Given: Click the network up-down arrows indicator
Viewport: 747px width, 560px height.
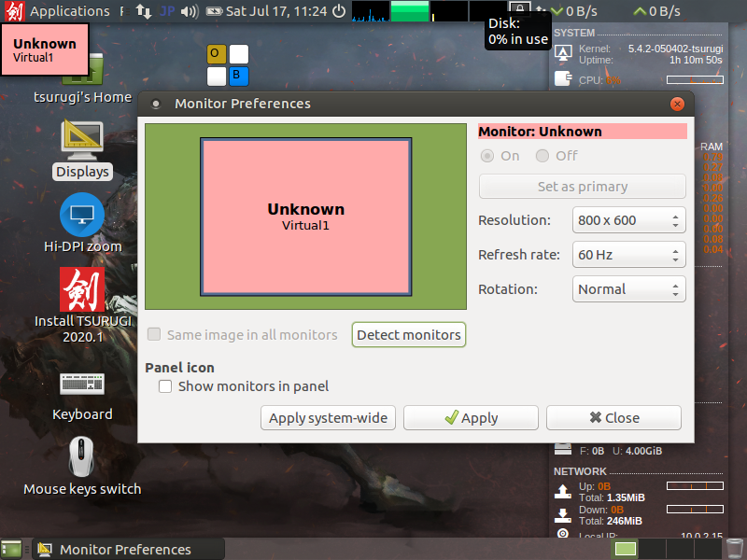Looking at the screenshot, I should (144, 11).
